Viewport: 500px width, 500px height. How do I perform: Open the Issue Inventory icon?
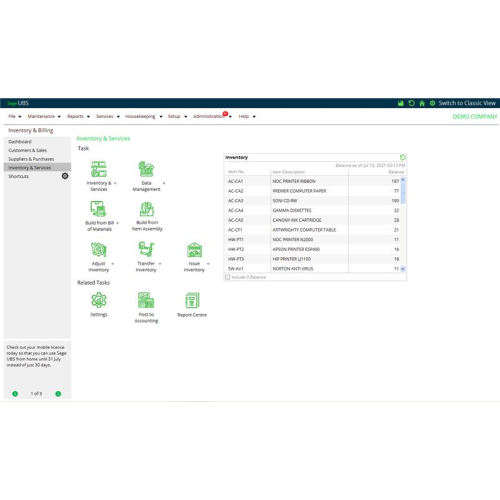tap(194, 250)
